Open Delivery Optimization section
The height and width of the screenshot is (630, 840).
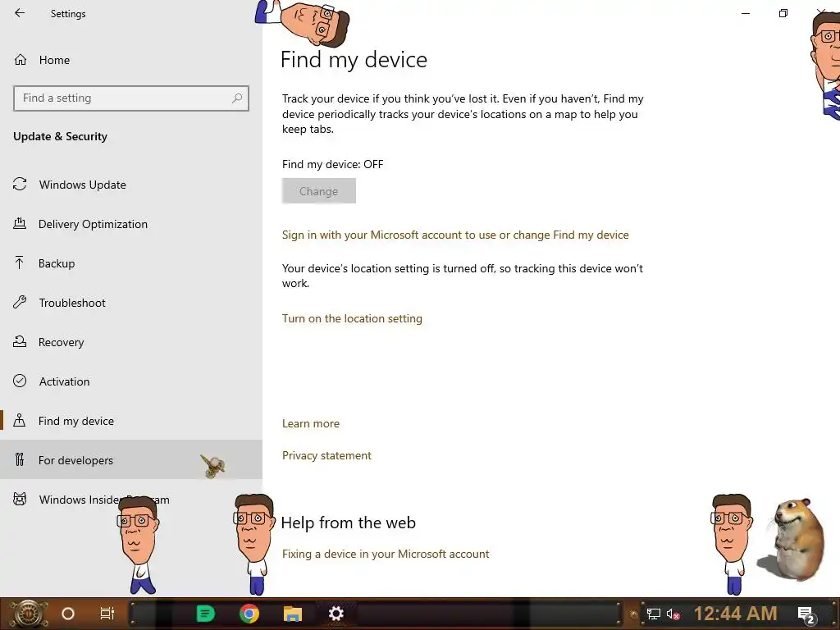130,224
